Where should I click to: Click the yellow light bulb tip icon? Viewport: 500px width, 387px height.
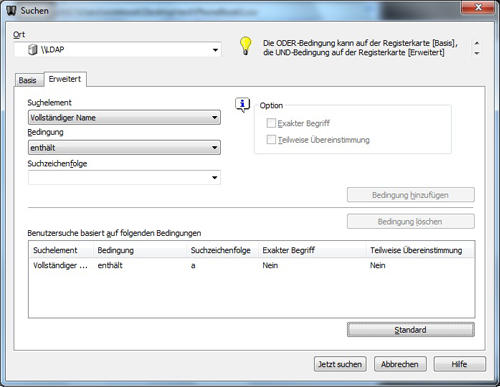pos(245,46)
